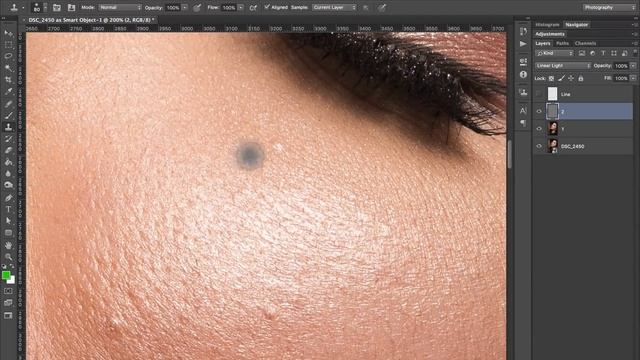
Task: Select the Magic Wand tool
Action: click(x=8, y=68)
